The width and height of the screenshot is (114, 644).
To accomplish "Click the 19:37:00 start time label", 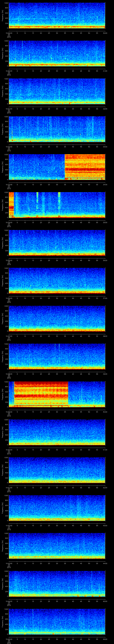I will 9,336.
